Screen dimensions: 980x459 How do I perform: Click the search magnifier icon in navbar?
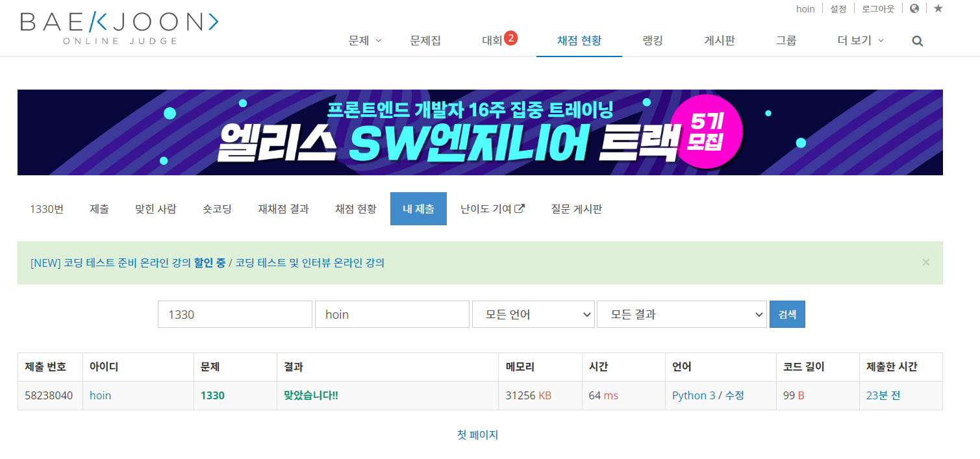click(x=918, y=41)
